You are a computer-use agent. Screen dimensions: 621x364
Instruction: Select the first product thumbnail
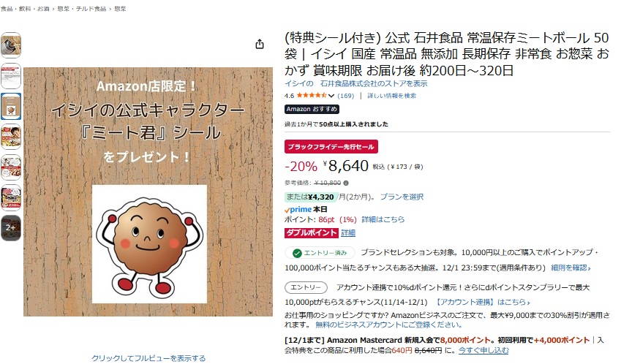coord(11,45)
